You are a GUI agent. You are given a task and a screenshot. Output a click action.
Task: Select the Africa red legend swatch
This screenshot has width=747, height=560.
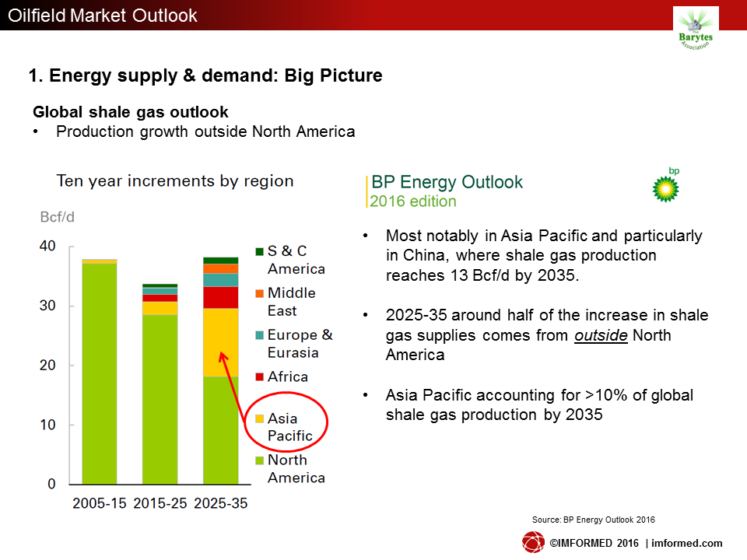260,376
